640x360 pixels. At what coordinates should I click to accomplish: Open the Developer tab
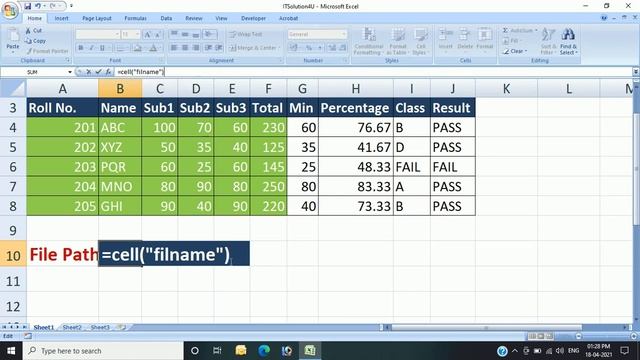tap(253, 18)
